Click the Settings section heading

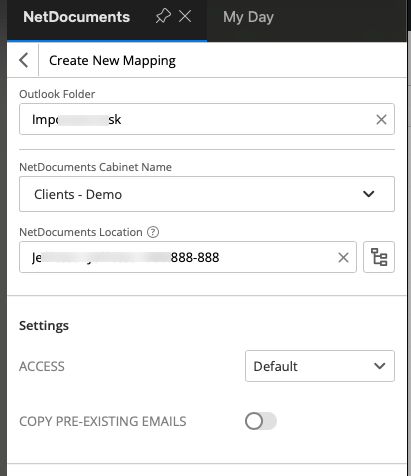click(44, 326)
